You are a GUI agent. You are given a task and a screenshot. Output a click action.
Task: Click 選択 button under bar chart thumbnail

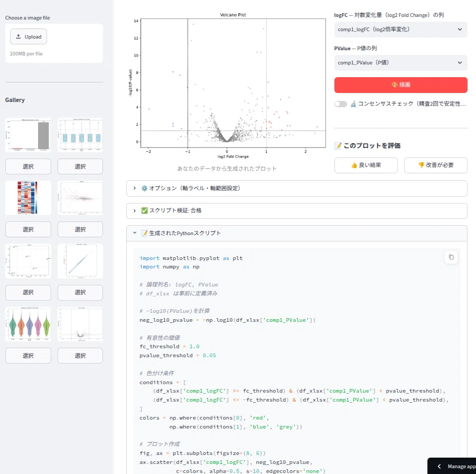pyautogui.click(x=28, y=166)
